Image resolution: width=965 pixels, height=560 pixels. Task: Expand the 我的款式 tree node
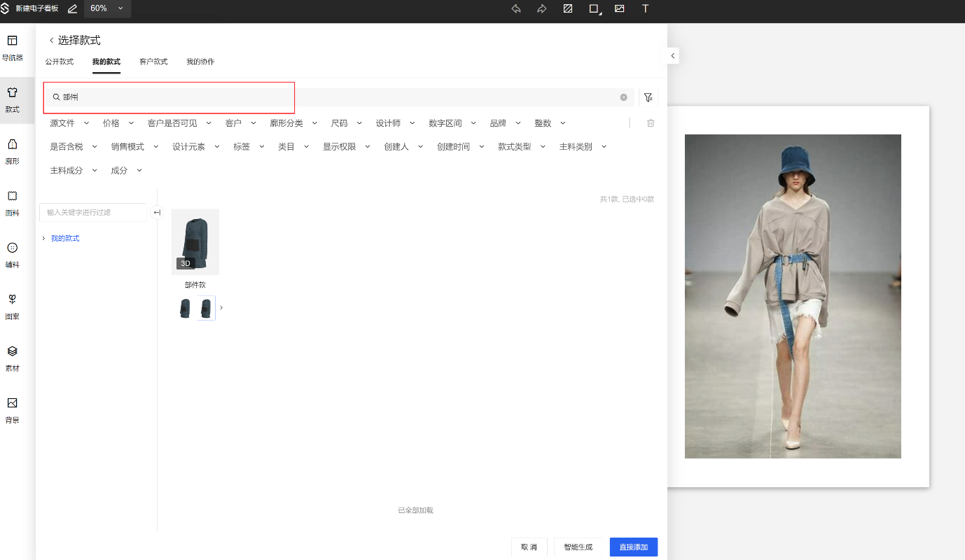[x=44, y=239]
